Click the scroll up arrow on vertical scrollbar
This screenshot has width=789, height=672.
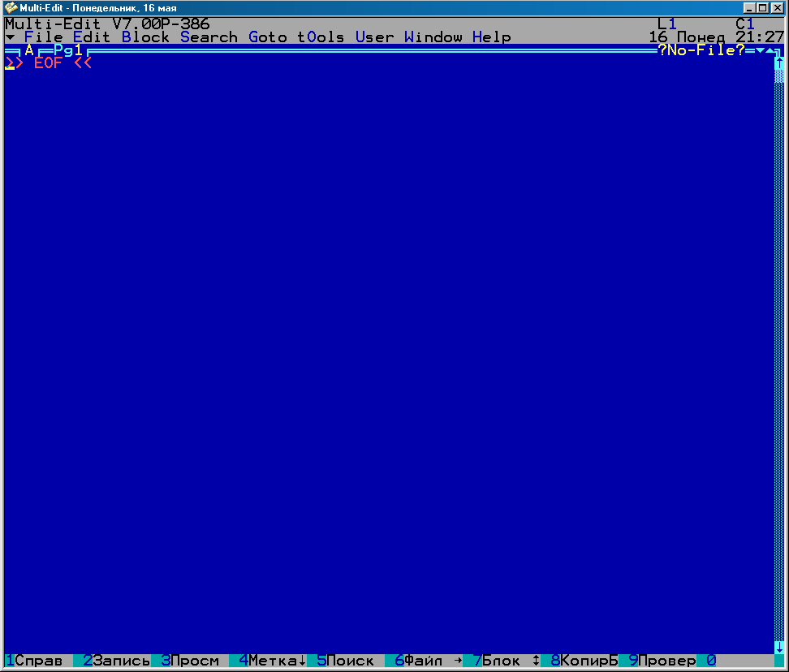click(x=778, y=63)
